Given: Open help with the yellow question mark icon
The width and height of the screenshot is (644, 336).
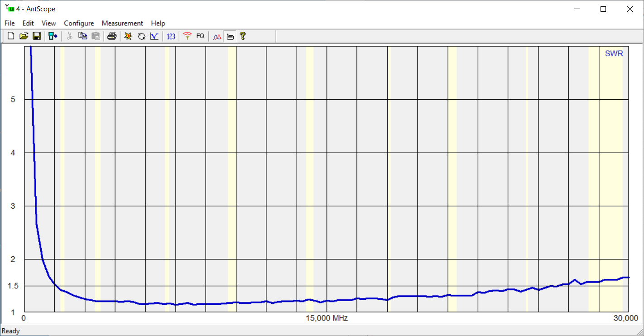Looking at the screenshot, I should pos(243,36).
